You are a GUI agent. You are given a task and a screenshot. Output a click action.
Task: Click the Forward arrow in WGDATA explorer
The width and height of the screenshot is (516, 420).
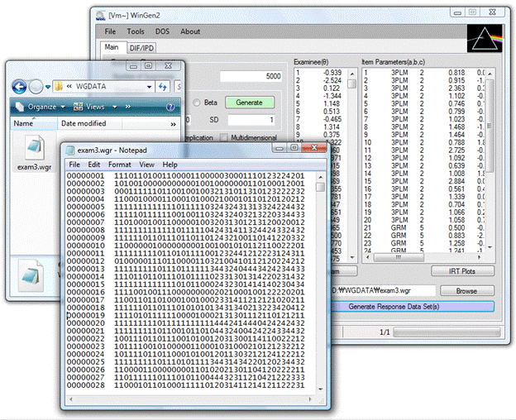36,87
